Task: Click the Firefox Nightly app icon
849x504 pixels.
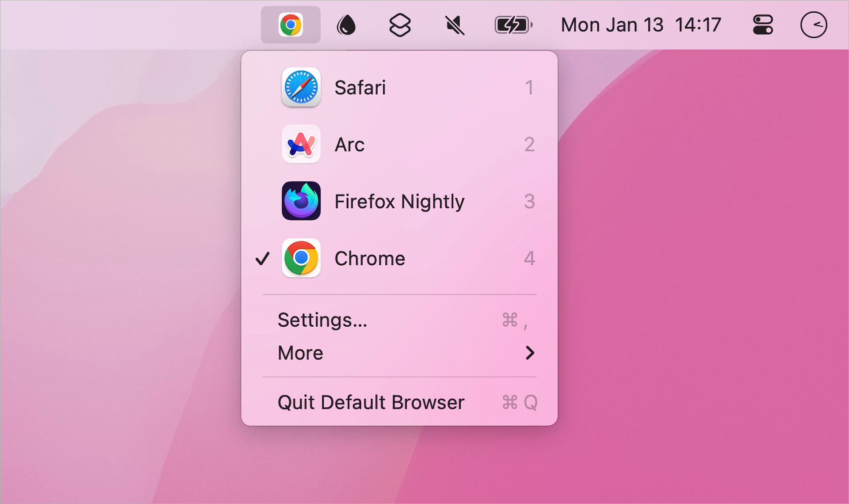Action: (301, 201)
